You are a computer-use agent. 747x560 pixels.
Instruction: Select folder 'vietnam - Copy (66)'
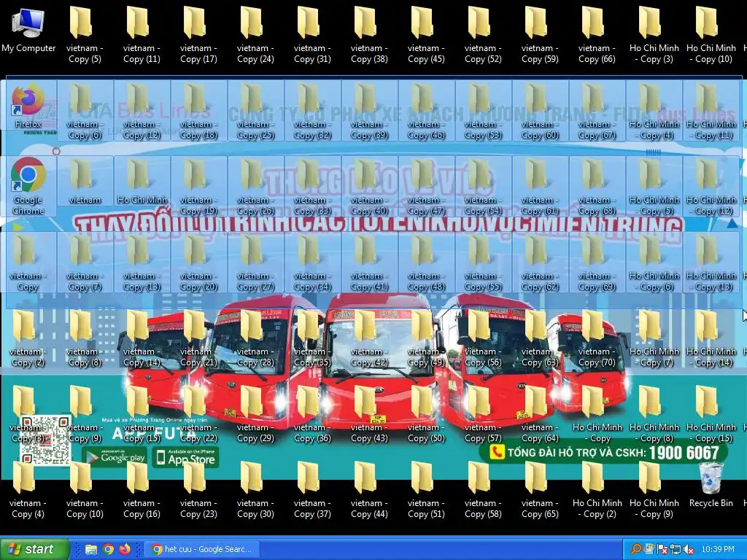[597, 34]
